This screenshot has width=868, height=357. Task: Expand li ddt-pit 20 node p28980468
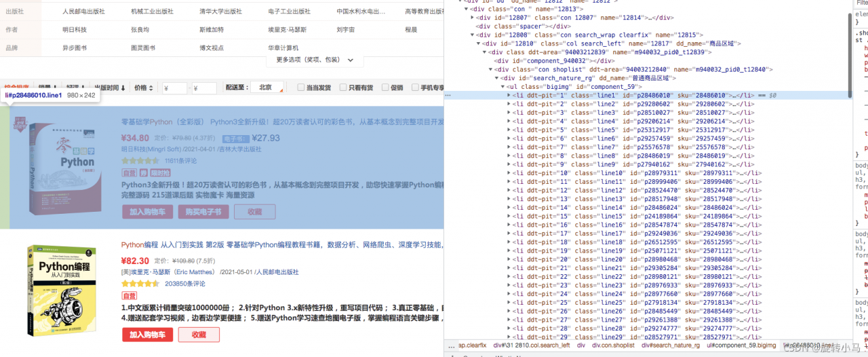[509, 259]
